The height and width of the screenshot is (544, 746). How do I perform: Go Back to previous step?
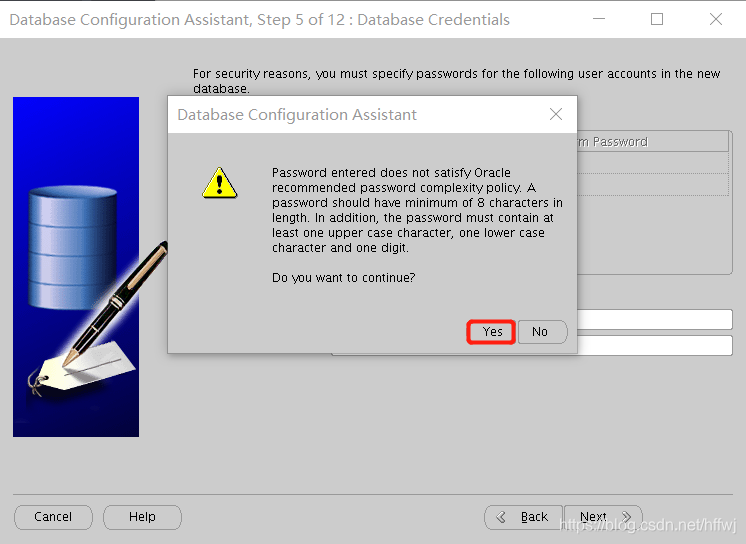(523, 517)
